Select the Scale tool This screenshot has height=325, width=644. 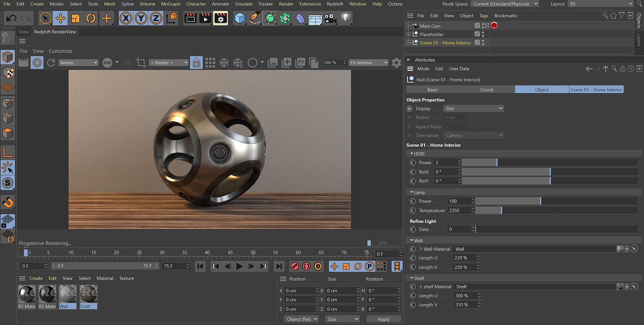coord(76,18)
